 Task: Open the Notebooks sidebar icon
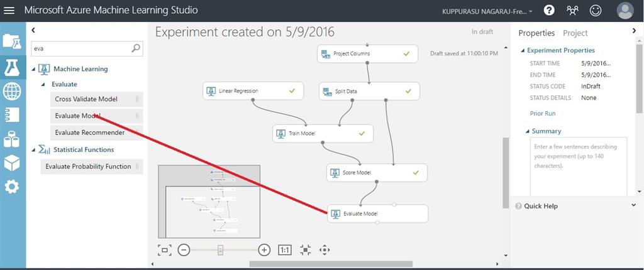tap(12, 115)
